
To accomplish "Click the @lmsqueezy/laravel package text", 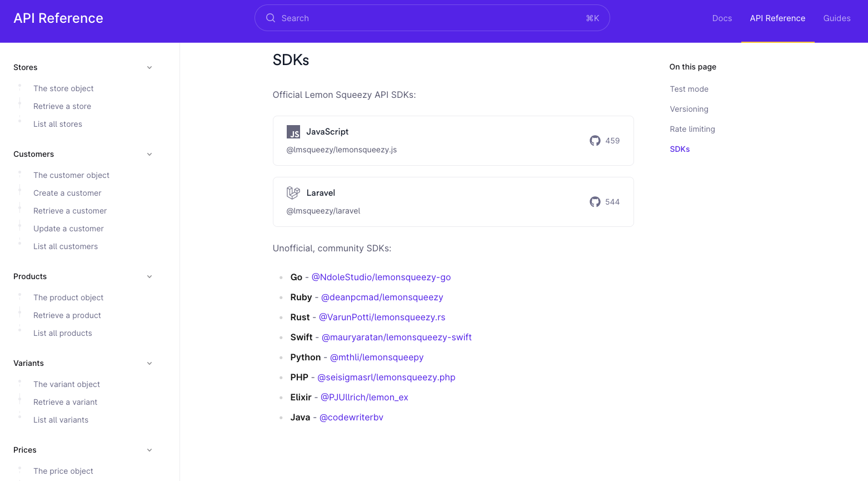I will point(323,211).
